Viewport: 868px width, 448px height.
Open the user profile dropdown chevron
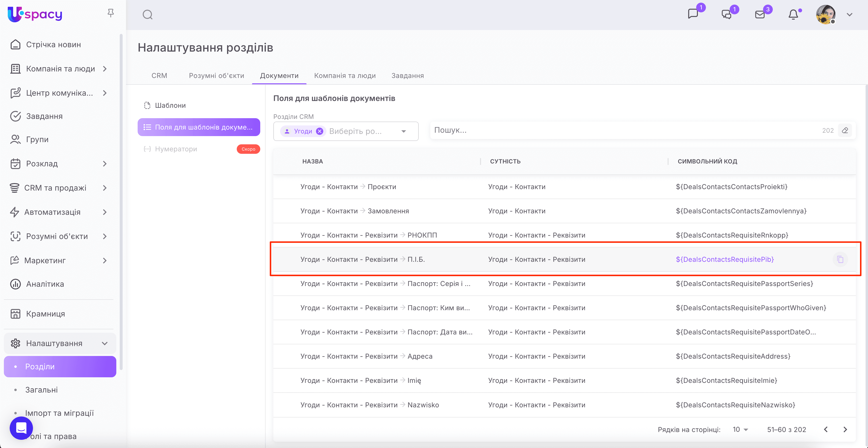click(850, 15)
